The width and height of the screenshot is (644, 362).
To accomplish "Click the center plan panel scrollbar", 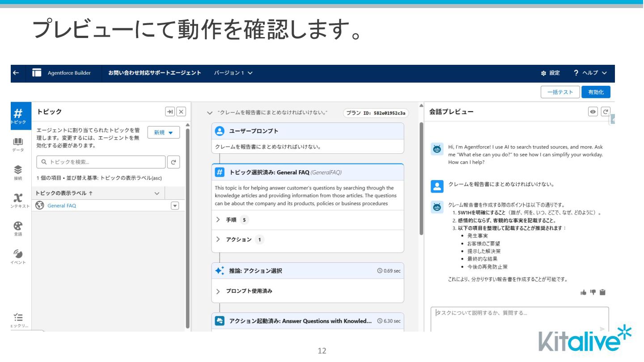I will click(421, 179).
